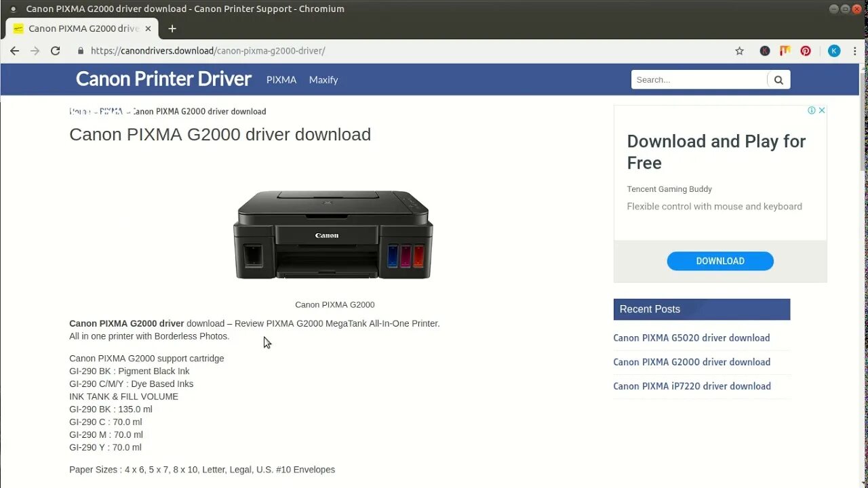Open the orange striped extension icon
868x488 pixels.
[x=785, y=51]
